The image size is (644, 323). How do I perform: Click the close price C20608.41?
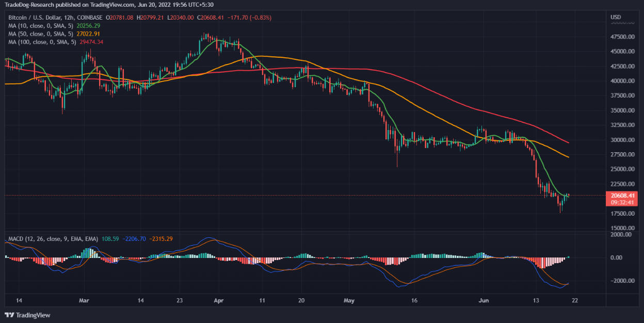[211, 18]
